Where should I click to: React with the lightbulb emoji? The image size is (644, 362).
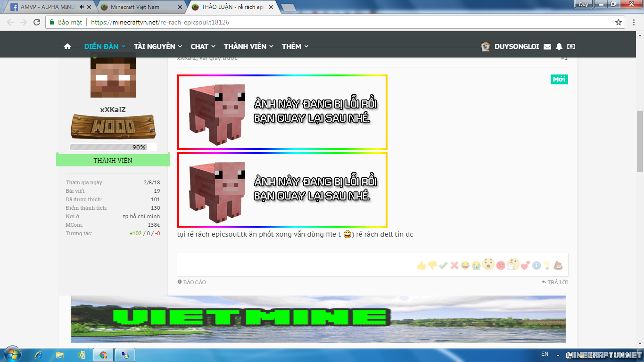[x=547, y=265]
